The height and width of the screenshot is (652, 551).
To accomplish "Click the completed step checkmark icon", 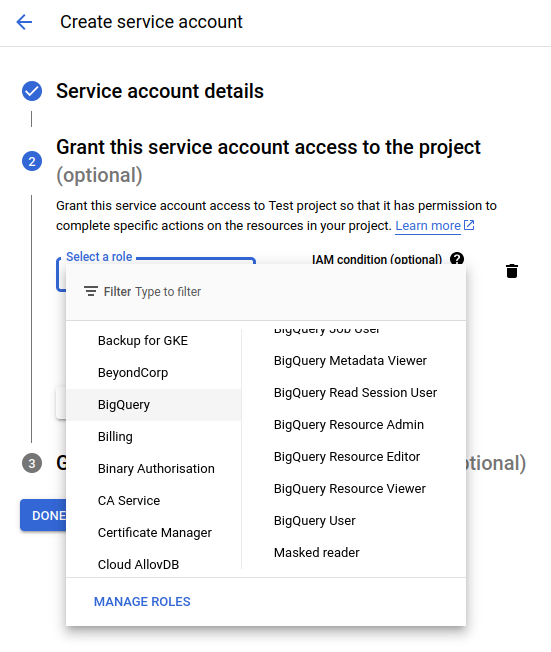I will [32, 91].
